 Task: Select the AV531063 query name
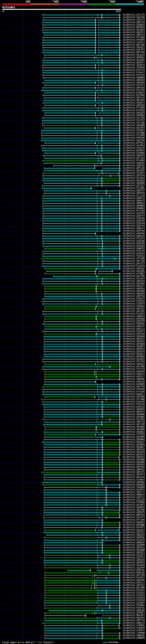click(8, 7)
